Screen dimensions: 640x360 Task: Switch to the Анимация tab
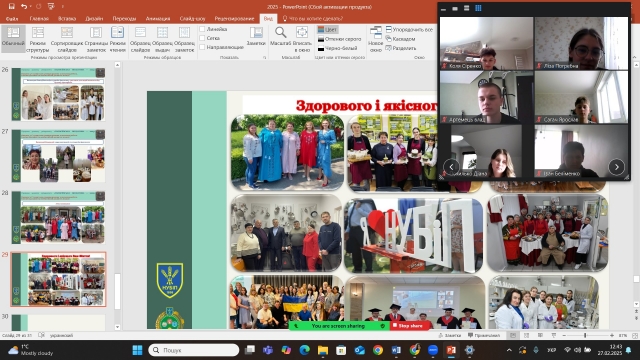(158, 18)
